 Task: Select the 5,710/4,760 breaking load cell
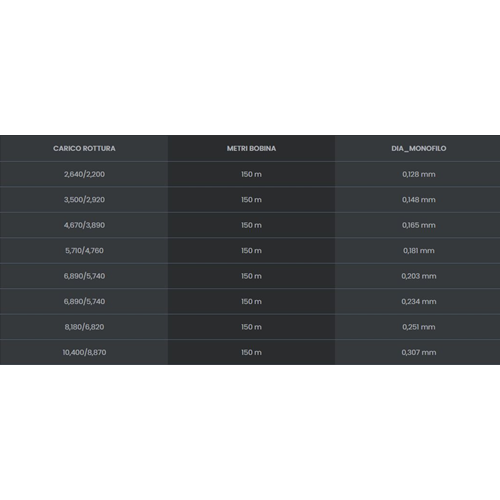(84, 251)
